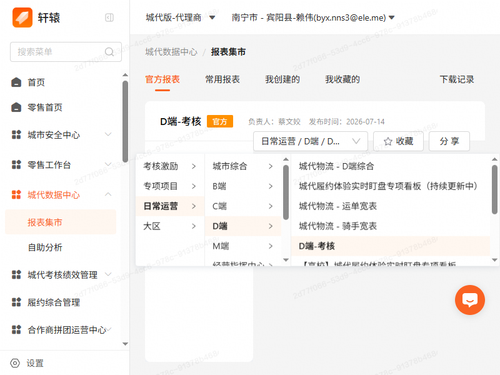The height and width of the screenshot is (375, 500).
Task: Expand the 合作商拼团运营中心 chevron
Action: coord(109,329)
